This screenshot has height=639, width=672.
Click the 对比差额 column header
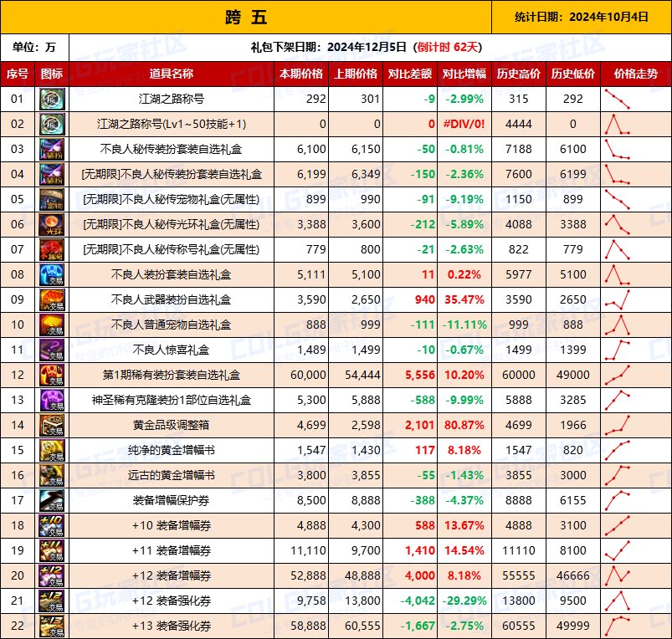tap(410, 74)
